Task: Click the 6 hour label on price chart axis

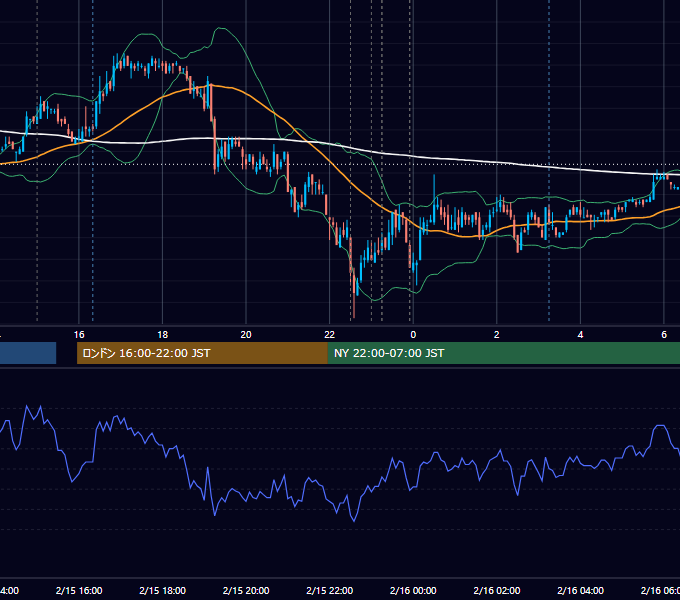Action: [x=664, y=335]
